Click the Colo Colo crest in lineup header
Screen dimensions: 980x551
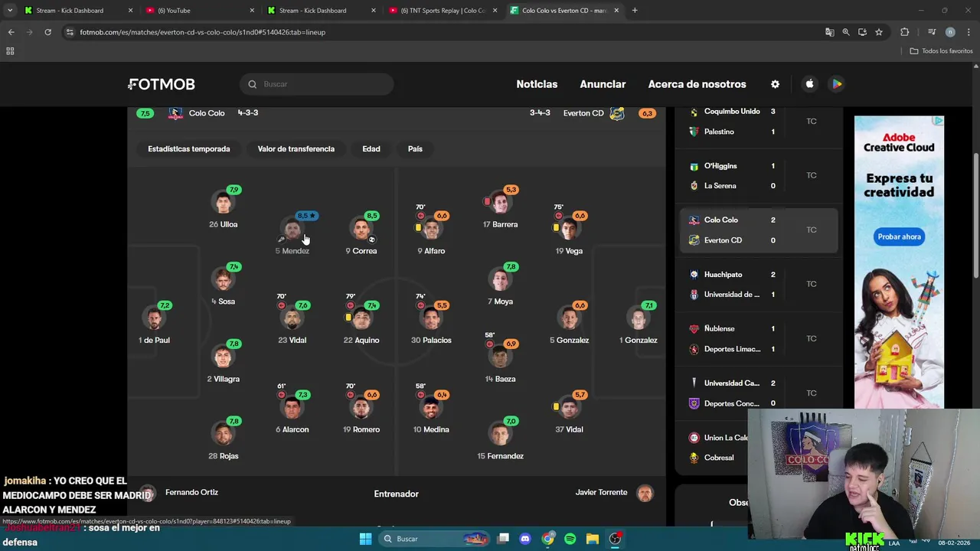point(175,113)
